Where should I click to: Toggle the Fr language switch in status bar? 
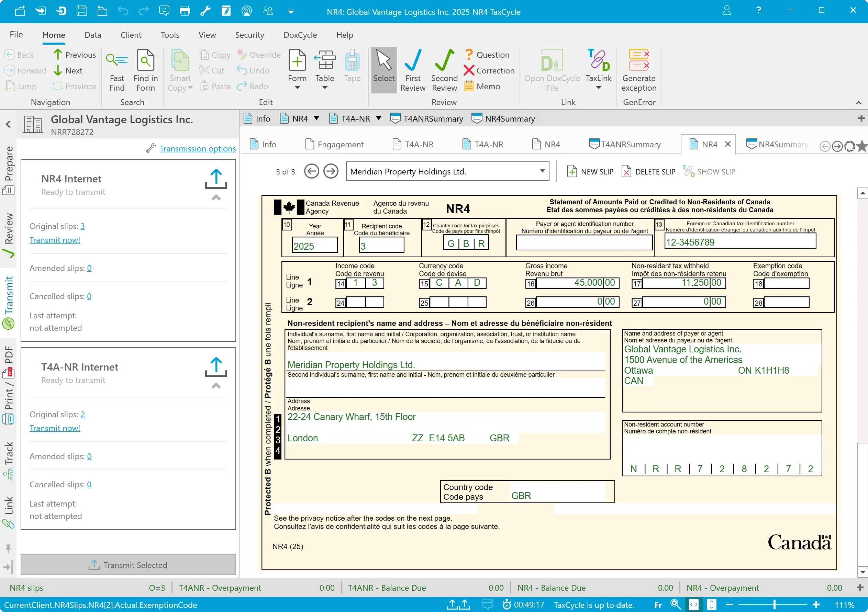658,605
